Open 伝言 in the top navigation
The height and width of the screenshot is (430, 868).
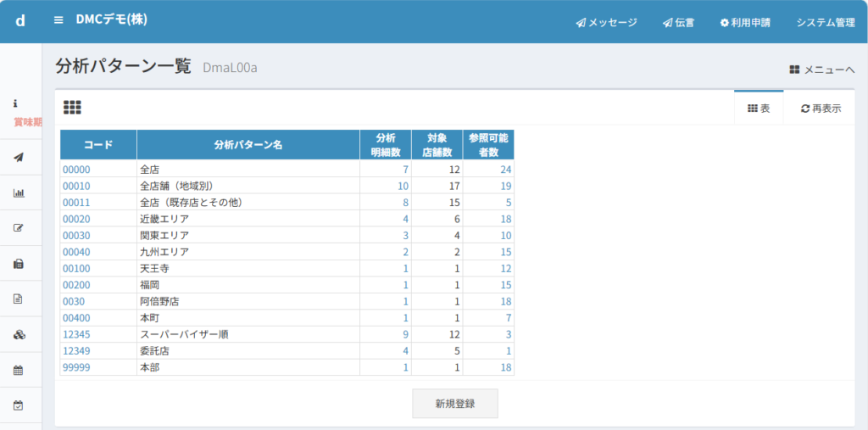pos(678,23)
